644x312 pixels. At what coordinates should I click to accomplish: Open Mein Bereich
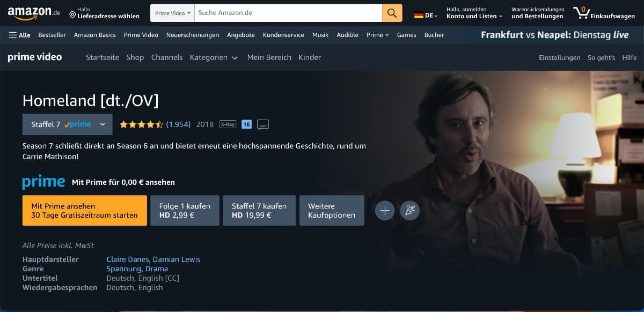pyautogui.click(x=269, y=57)
